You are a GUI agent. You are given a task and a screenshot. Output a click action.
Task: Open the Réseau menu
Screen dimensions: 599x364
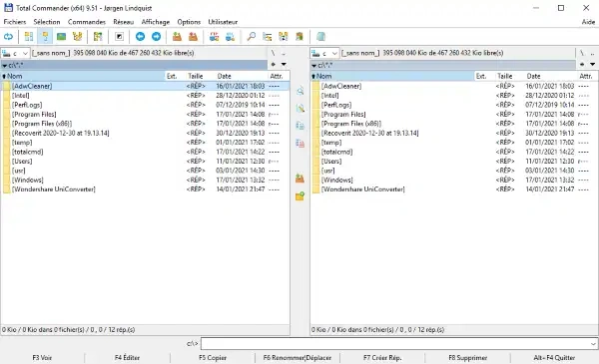pyautogui.click(x=124, y=22)
